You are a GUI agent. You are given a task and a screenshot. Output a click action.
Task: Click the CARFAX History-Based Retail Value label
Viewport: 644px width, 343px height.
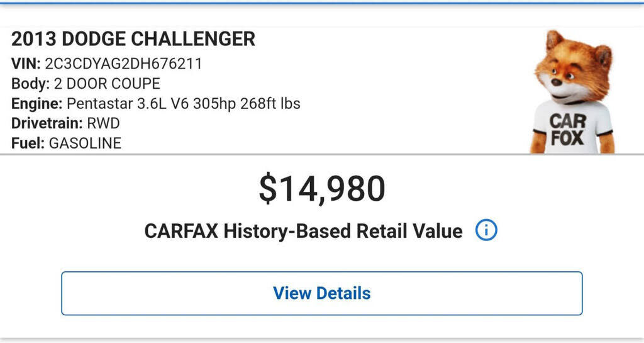click(x=303, y=231)
